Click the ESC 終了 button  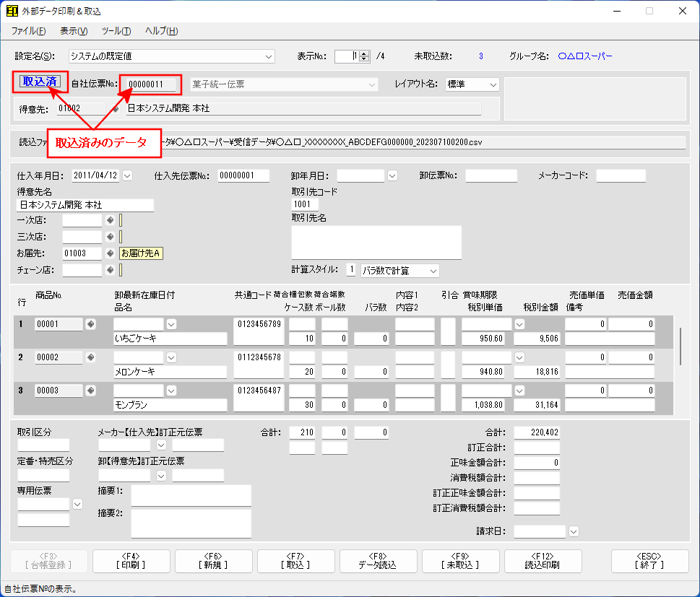649,561
